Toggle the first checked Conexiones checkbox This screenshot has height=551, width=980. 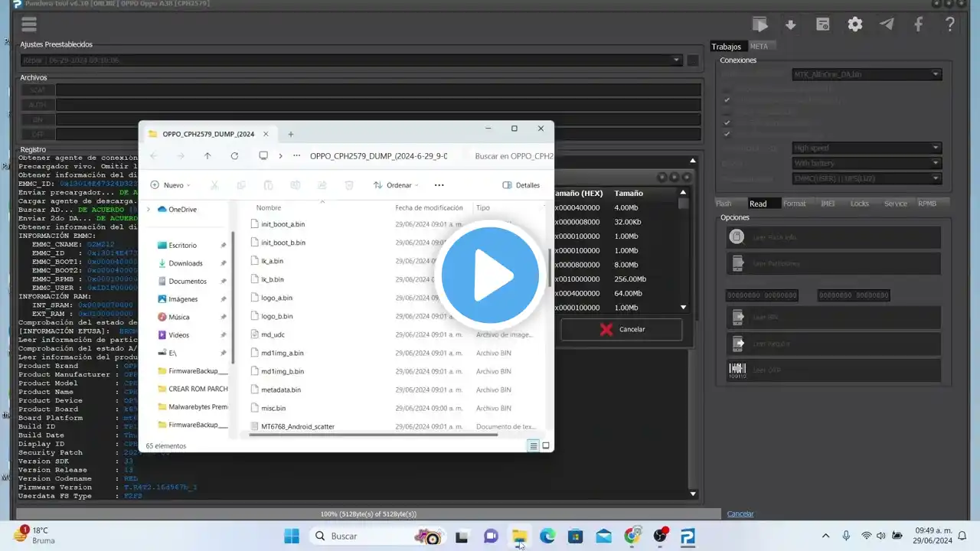[727, 100]
